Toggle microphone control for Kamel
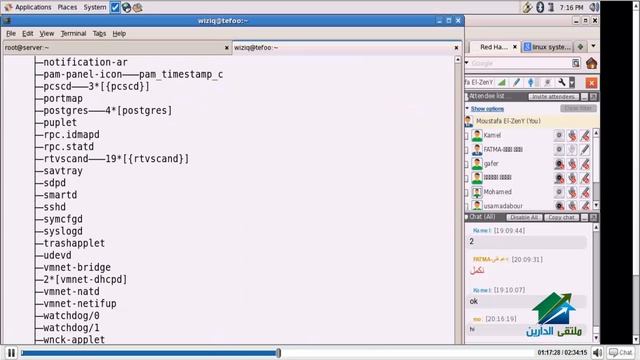This screenshot has height=360, width=640. (x=572, y=135)
